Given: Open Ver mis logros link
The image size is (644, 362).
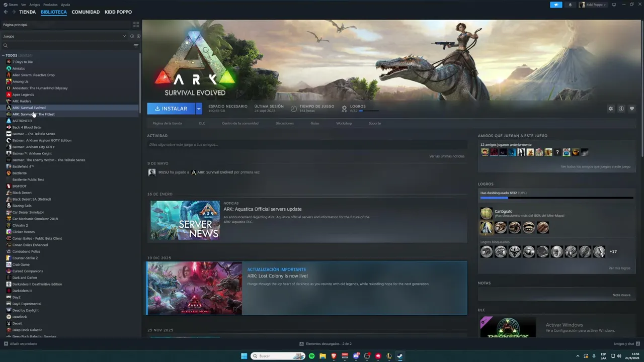Looking at the screenshot, I should (619, 268).
